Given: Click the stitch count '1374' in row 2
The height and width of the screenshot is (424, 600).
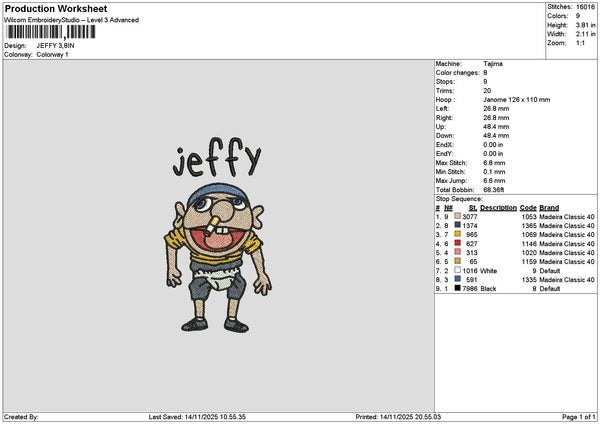Looking at the screenshot, I should (470, 226).
